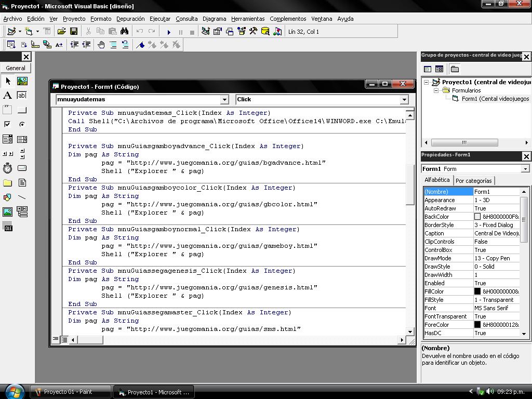Open the Complementos menu
This screenshot has height=399, width=532.
click(x=288, y=19)
